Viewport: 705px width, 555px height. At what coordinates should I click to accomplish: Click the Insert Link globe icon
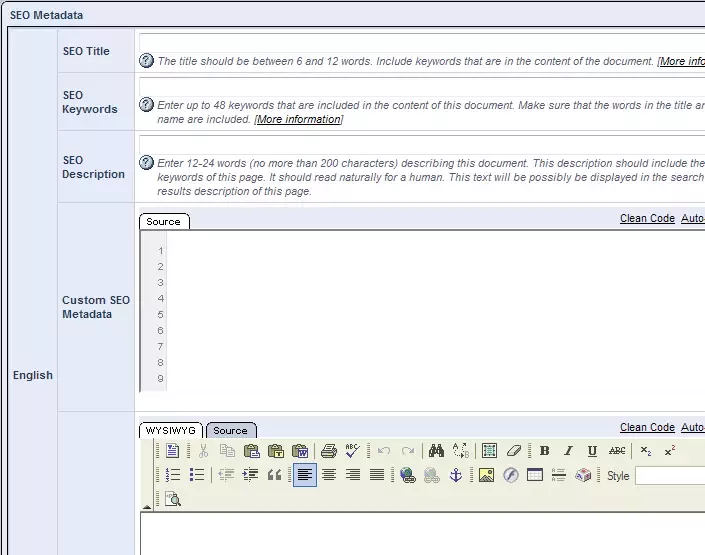[x=407, y=475]
